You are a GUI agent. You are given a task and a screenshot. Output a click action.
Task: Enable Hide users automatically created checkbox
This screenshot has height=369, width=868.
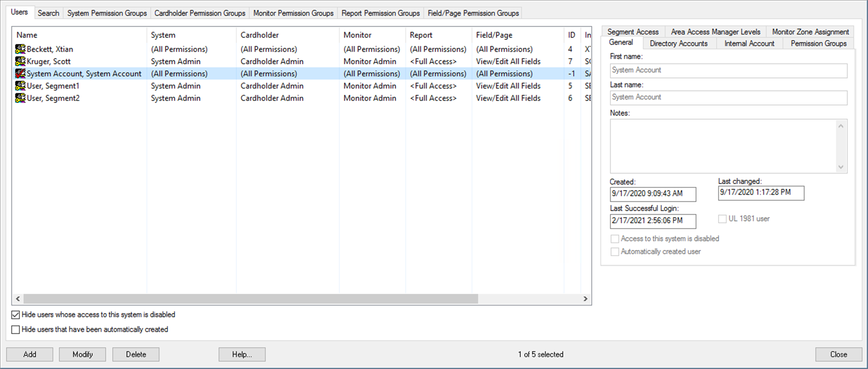tap(15, 330)
